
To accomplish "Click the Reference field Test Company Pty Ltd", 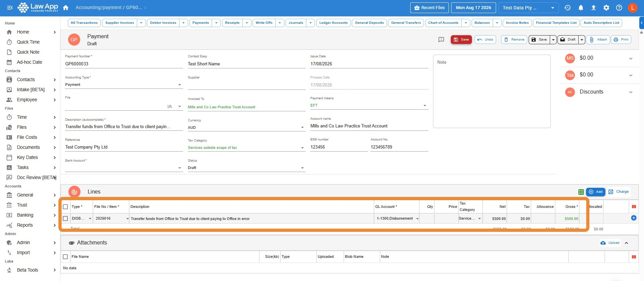I will coord(124,147).
